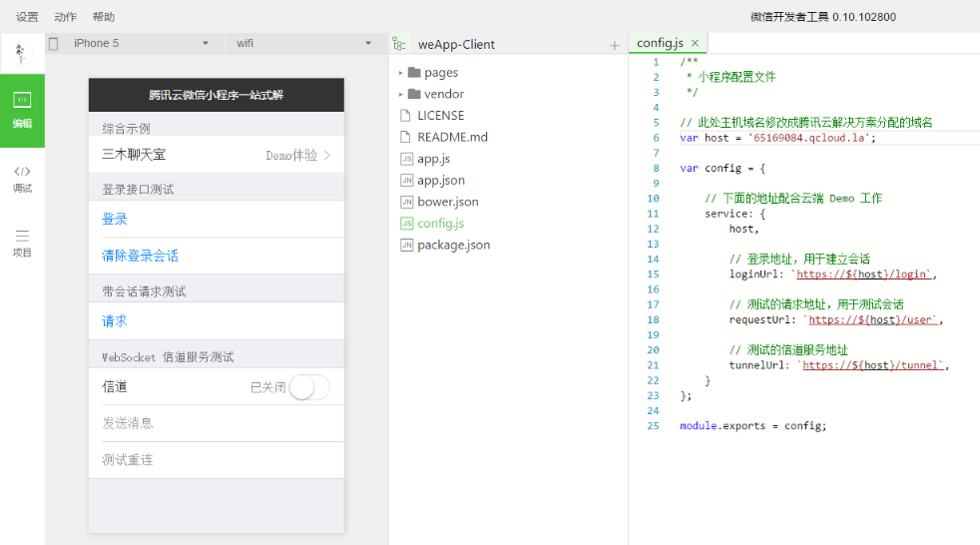Viewport: 980px width, 545px height.
Task: Switch to the 调试 (Debug) sidebar panel
Action: pos(22,178)
